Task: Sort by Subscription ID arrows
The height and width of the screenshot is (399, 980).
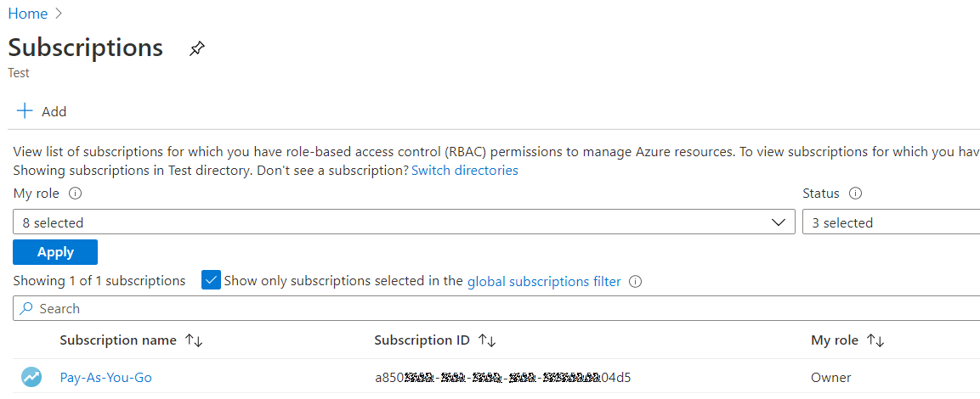Action: [x=487, y=340]
